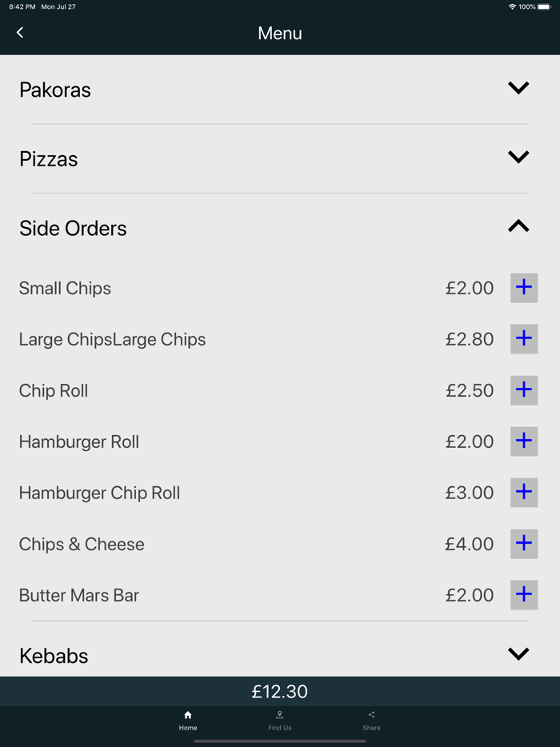This screenshot has width=560, height=747.
Task: Collapse the Side Orders section
Action: point(518,226)
